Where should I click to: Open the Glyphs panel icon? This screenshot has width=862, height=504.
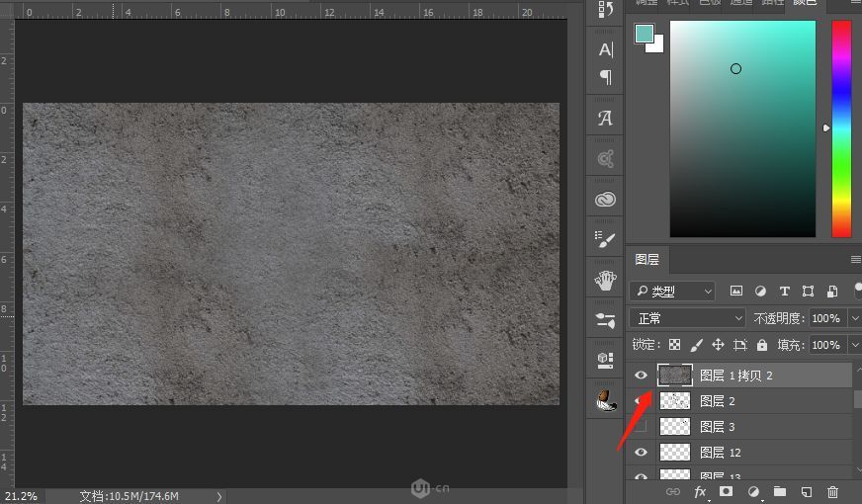click(x=606, y=119)
